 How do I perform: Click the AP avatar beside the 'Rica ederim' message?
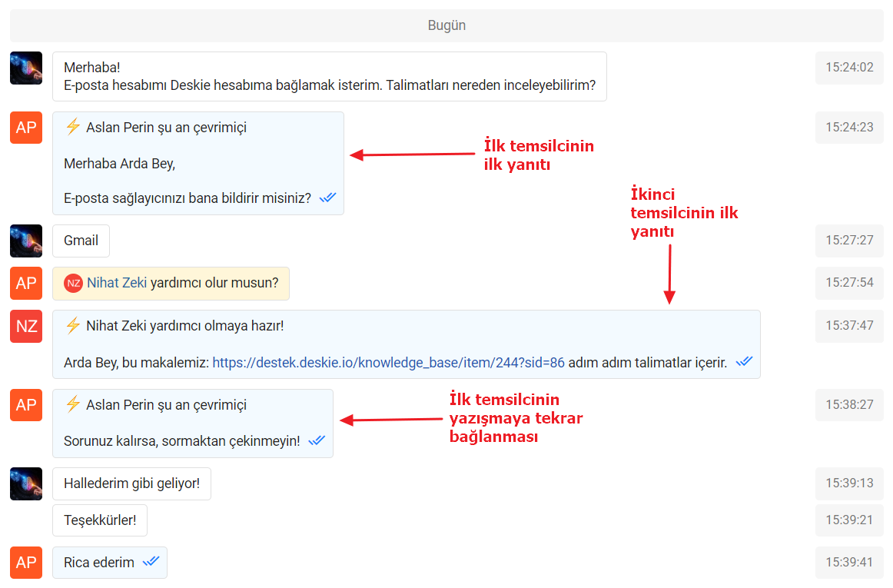click(x=26, y=563)
